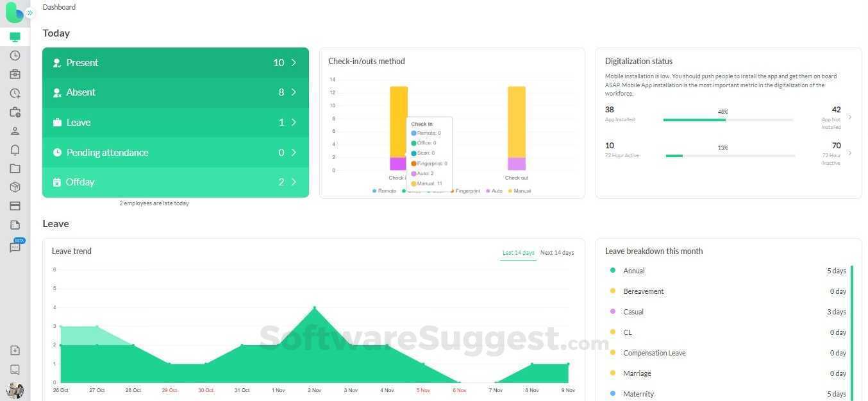Select the Last 14 days tab
The image size is (868, 401).
pyautogui.click(x=518, y=252)
